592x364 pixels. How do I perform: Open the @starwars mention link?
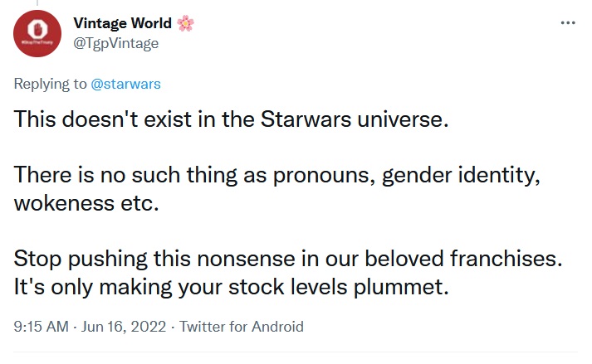click(x=125, y=84)
